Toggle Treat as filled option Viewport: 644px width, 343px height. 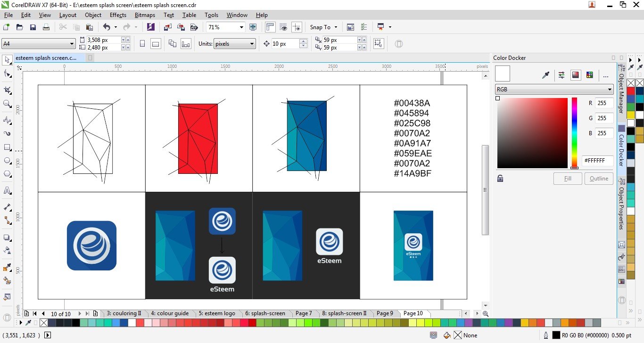(378, 44)
